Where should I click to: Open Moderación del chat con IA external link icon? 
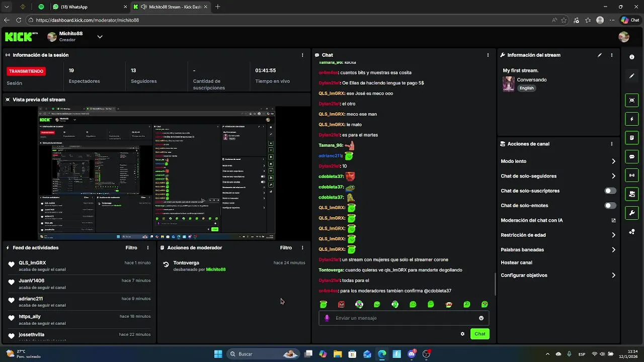click(x=613, y=220)
